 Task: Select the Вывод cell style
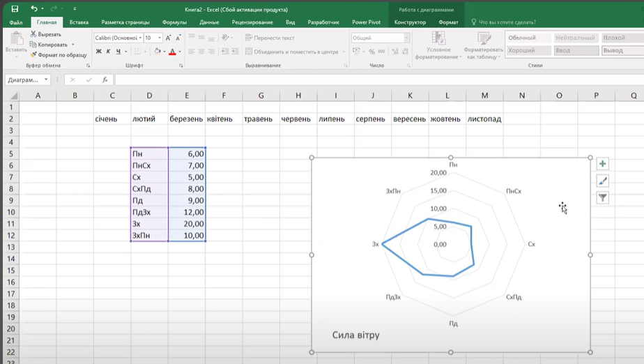pyautogui.click(x=622, y=50)
